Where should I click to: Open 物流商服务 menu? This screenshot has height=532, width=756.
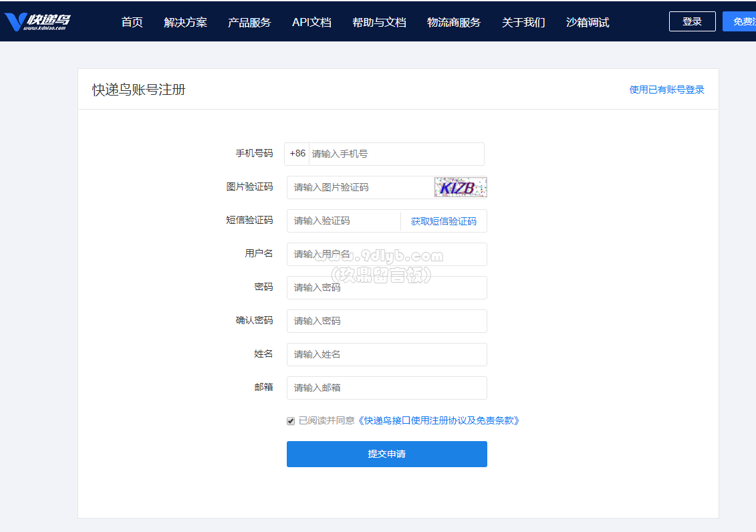tap(454, 22)
